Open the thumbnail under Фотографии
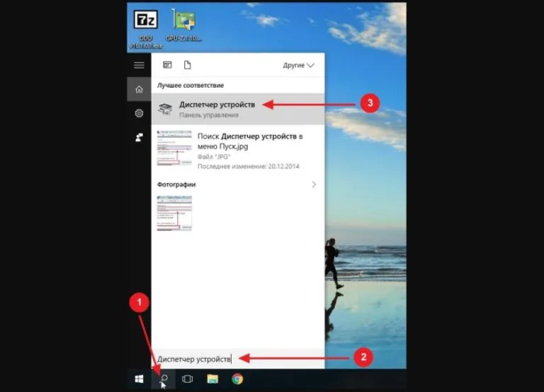 pos(174,213)
